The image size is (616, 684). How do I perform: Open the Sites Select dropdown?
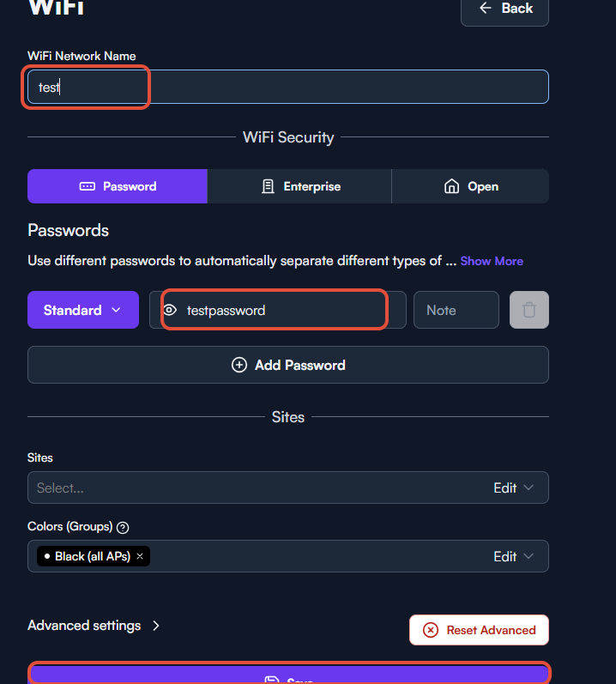click(288, 487)
